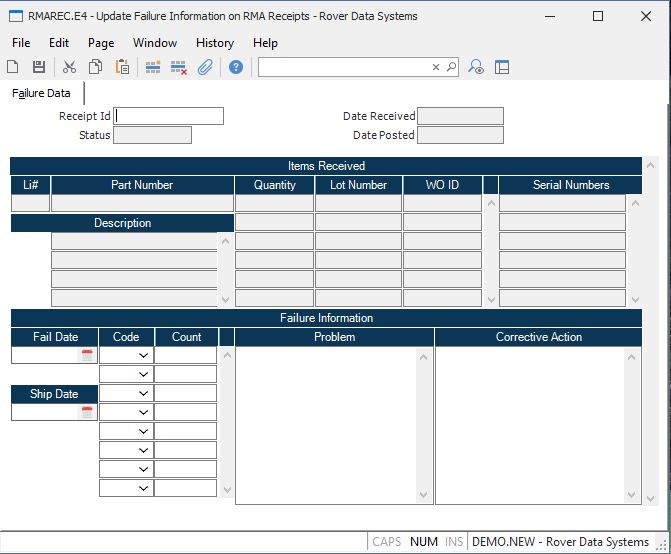Click the Cut scissors icon
Viewport: 671px width, 554px height.
(69, 67)
